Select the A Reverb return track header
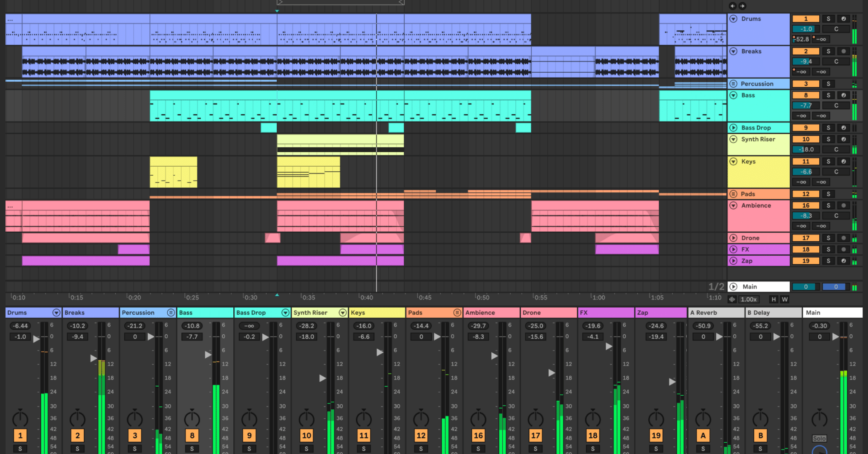Screen dimensions: 868x454 [716, 312]
